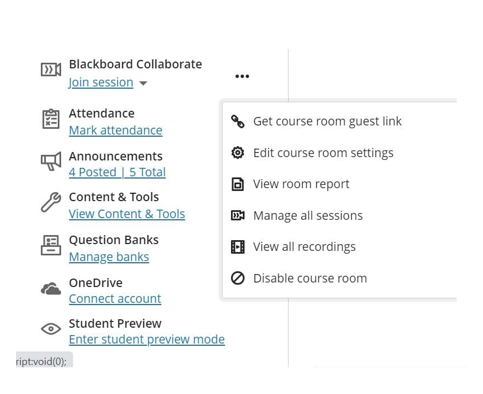The height and width of the screenshot is (394, 483).
Task: Click the chain link icon for guest link
Action: 238,122
